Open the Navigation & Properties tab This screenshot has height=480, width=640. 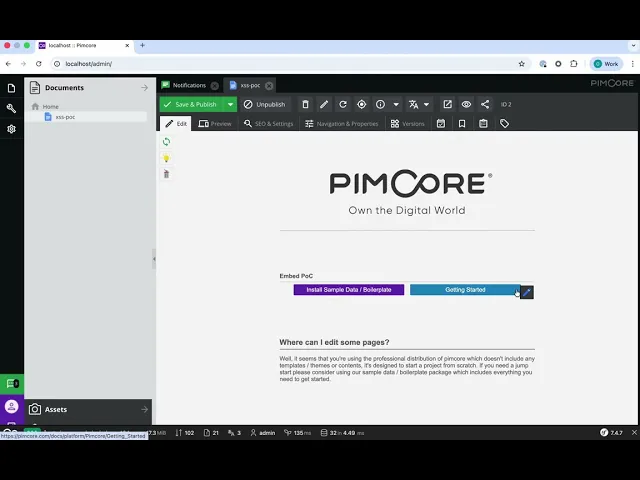342,124
